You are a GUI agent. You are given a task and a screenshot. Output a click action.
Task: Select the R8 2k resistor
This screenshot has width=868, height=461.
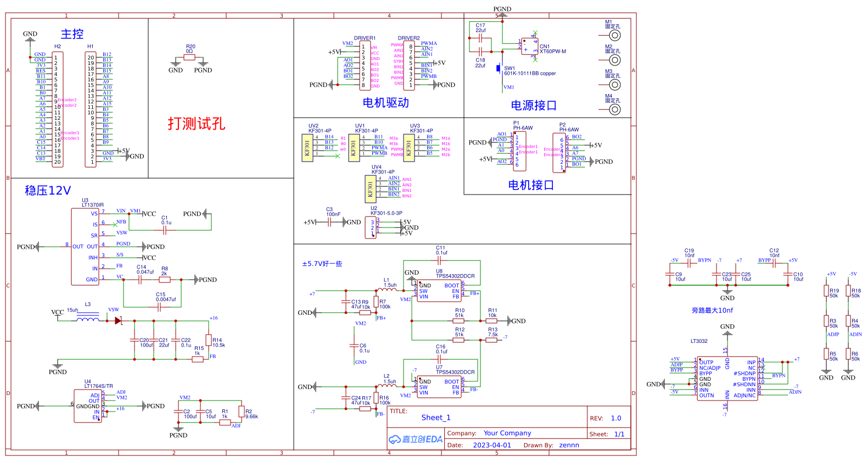pos(165,280)
